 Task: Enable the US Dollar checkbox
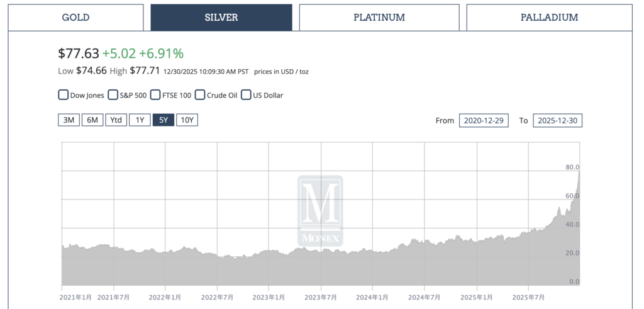pyautogui.click(x=246, y=95)
